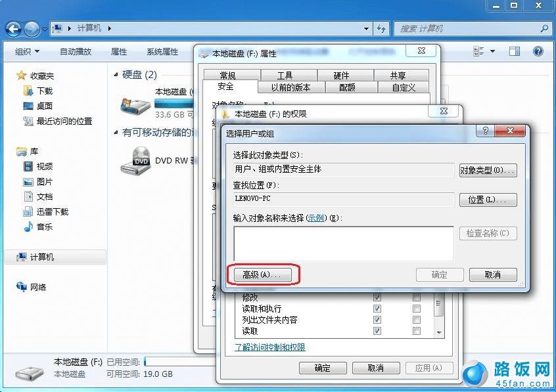
Task: Select 库 in the navigation pane
Action: click(x=28, y=152)
